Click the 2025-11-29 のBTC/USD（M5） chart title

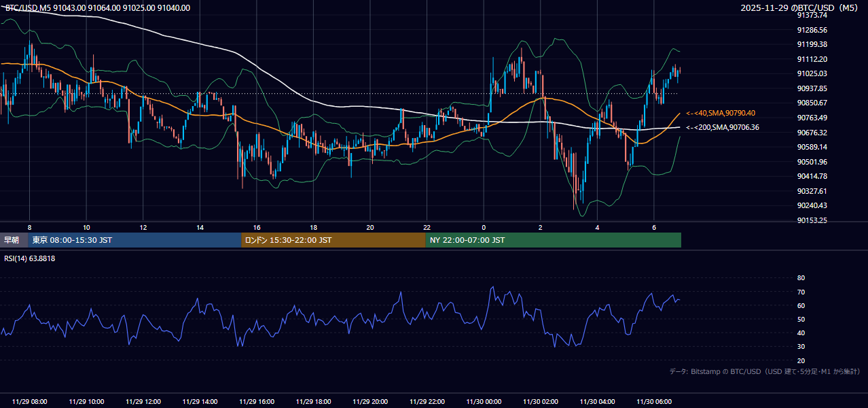click(800, 8)
